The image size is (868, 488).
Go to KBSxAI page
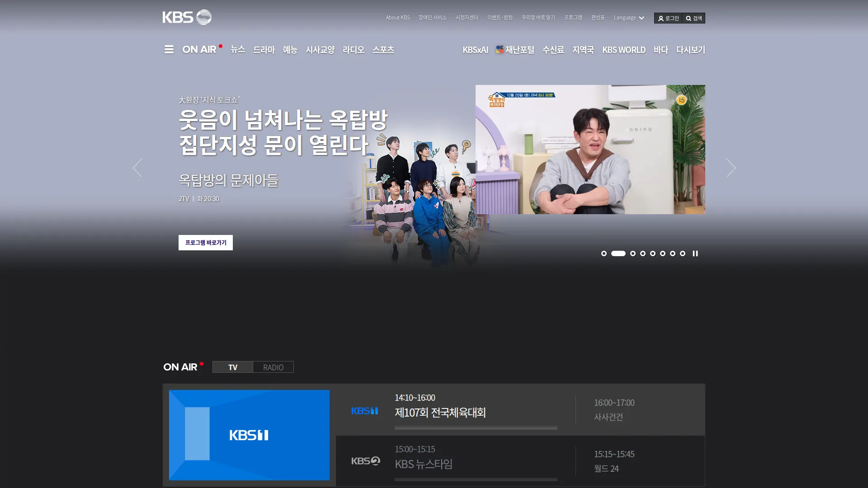point(475,50)
